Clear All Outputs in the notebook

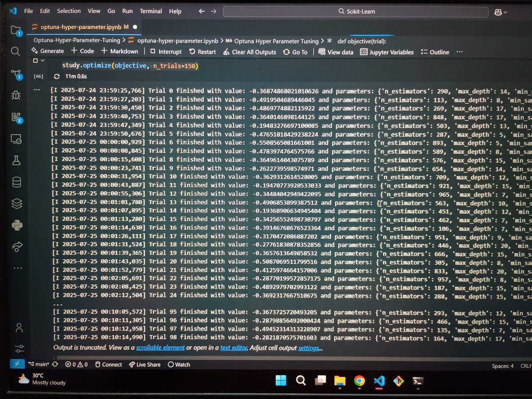coord(250,52)
